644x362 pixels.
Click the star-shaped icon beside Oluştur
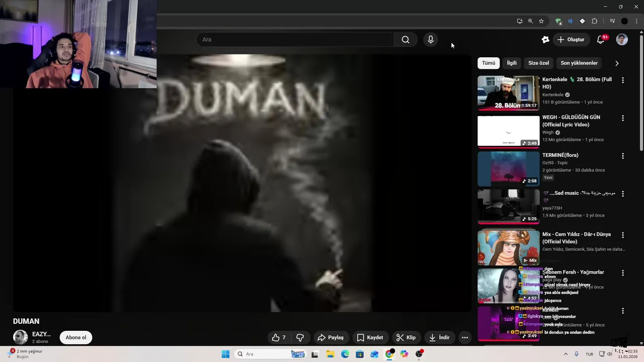point(545,40)
